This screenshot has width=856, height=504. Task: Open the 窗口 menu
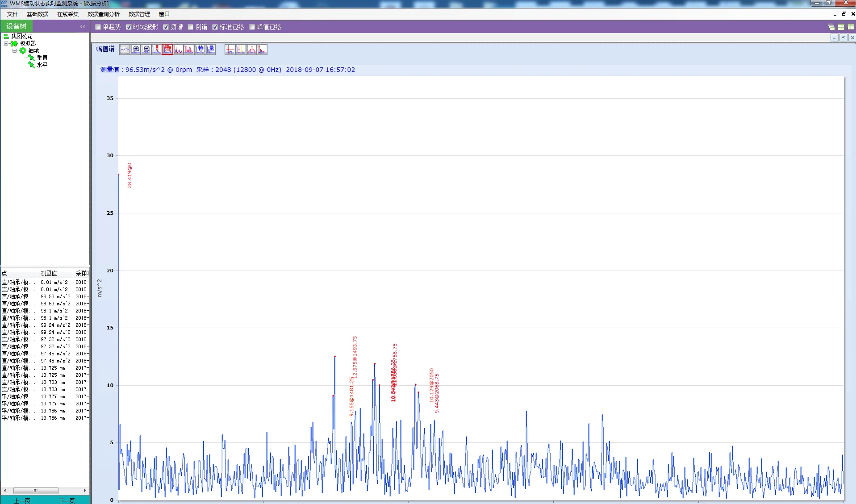pos(164,14)
